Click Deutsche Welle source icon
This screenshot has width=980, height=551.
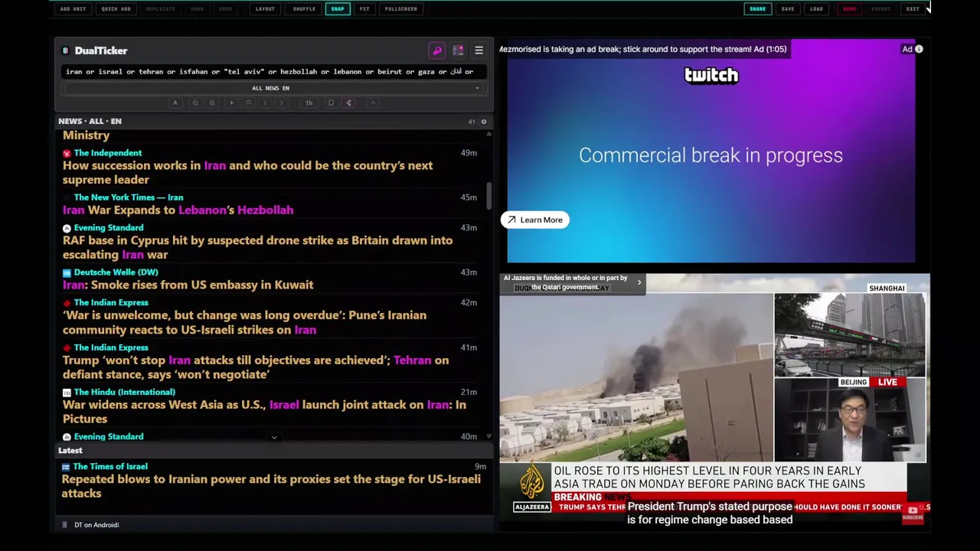point(67,272)
